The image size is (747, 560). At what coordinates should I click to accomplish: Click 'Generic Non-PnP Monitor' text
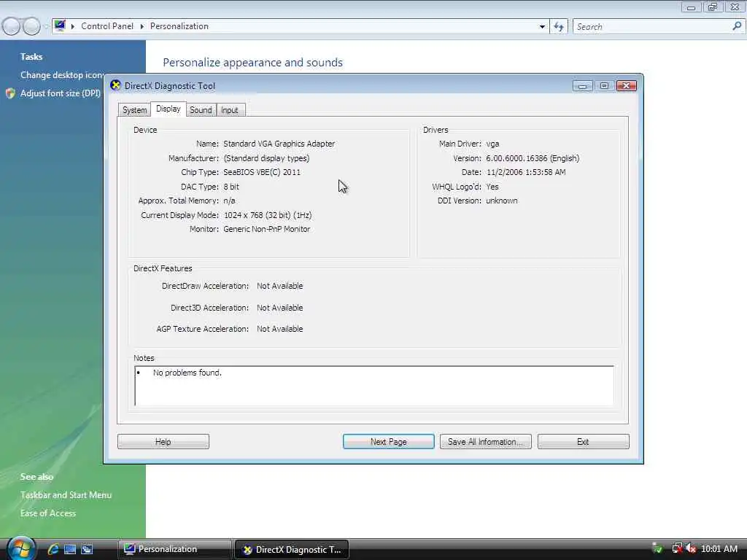(267, 229)
